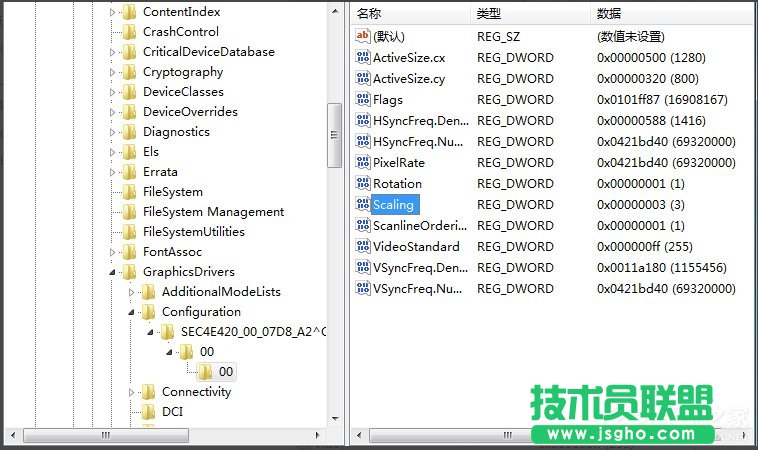The height and width of the screenshot is (450, 758).
Task: Click the ContentIndex folder icon
Action: (130, 12)
